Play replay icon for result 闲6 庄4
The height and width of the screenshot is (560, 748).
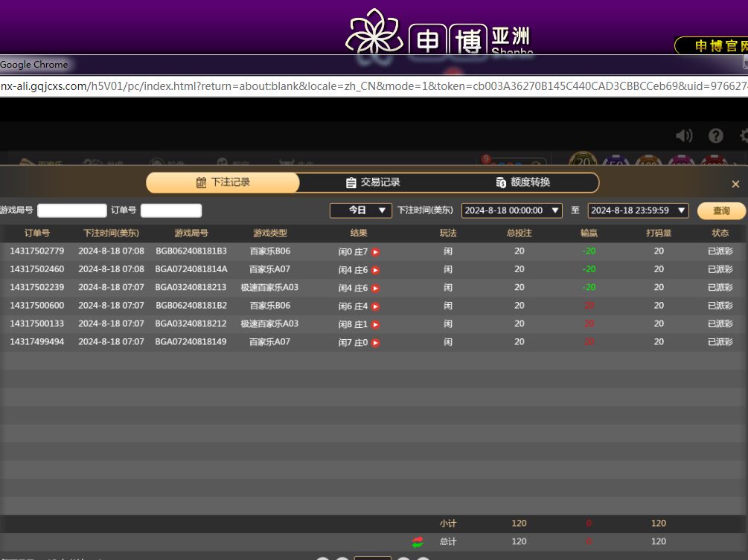pos(376,306)
